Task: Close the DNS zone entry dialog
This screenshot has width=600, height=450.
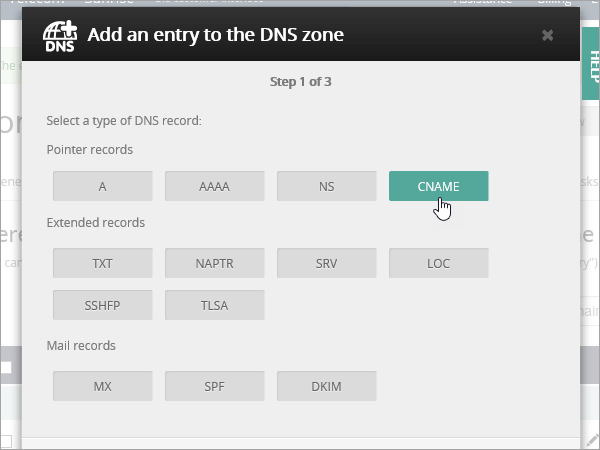Action: coord(547,35)
